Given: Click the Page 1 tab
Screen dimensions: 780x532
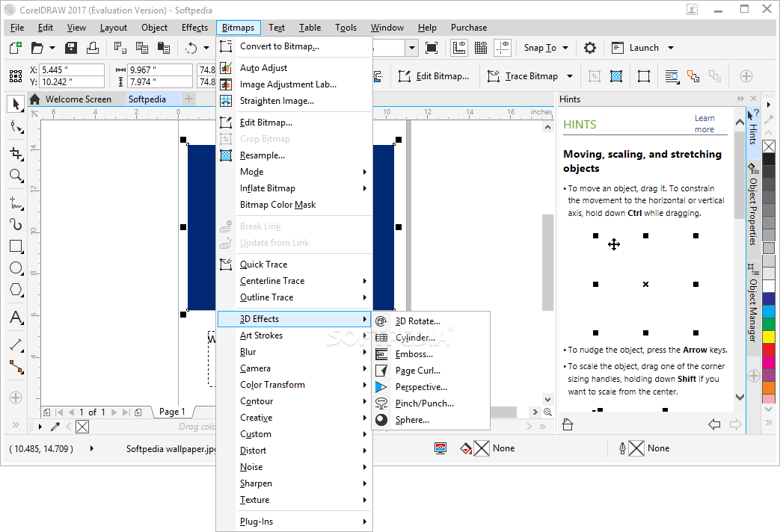Looking at the screenshot, I should (172, 412).
